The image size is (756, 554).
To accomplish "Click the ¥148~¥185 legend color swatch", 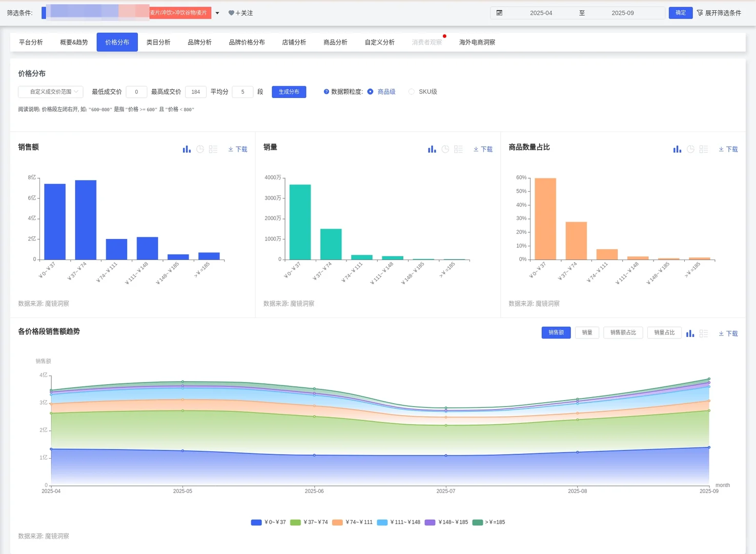I will pos(430,522).
